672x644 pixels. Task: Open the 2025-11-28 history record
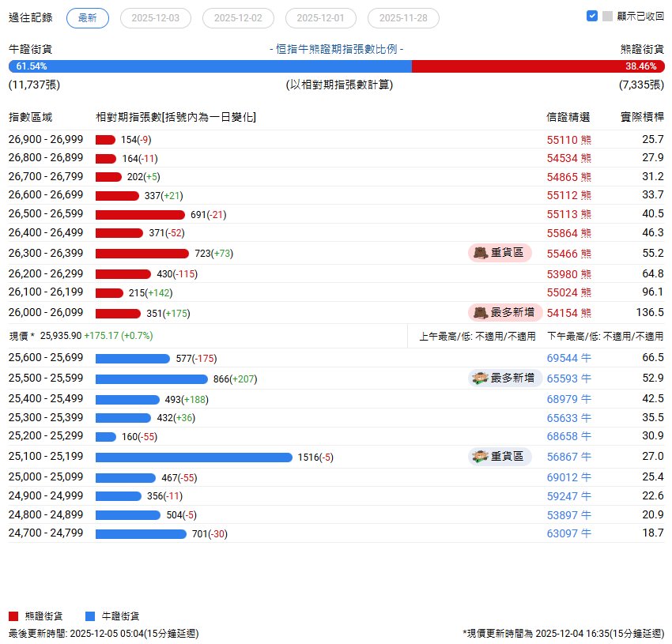[x=403, y=18]
